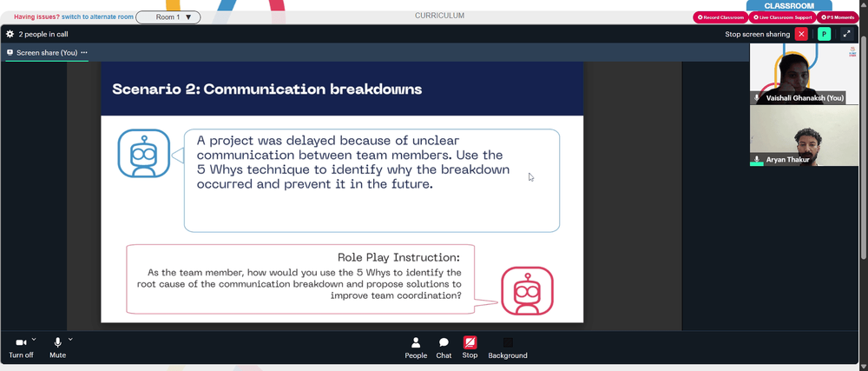Open Background effects options

coord(508,348)
